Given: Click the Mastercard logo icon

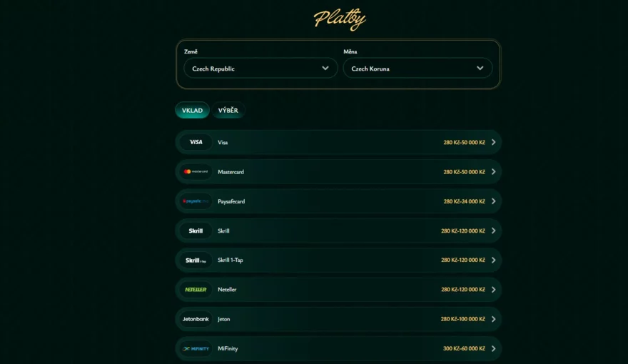Looking at the screenshot, I should point(196,172).
